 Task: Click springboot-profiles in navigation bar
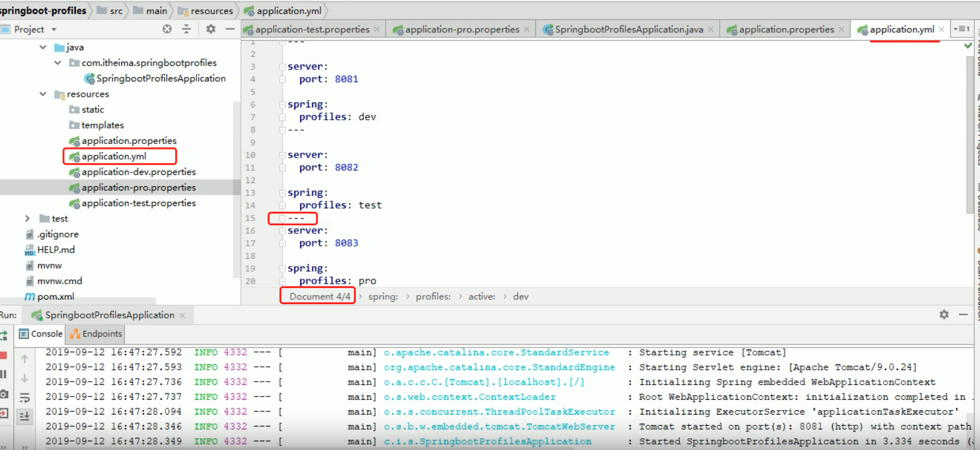pyautogui.click(x=43, y=11)
